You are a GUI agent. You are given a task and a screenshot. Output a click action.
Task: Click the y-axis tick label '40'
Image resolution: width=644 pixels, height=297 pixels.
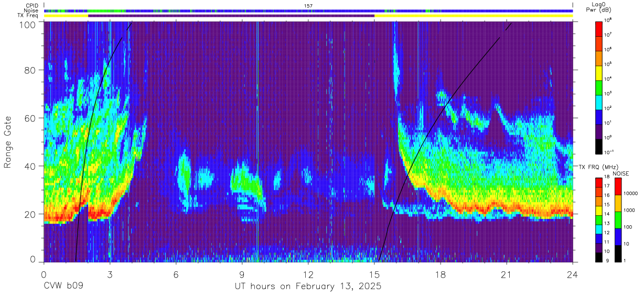coord(30,166)
